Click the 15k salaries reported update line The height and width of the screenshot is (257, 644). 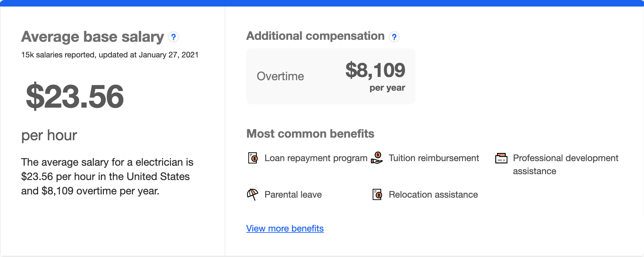(110, 55)
